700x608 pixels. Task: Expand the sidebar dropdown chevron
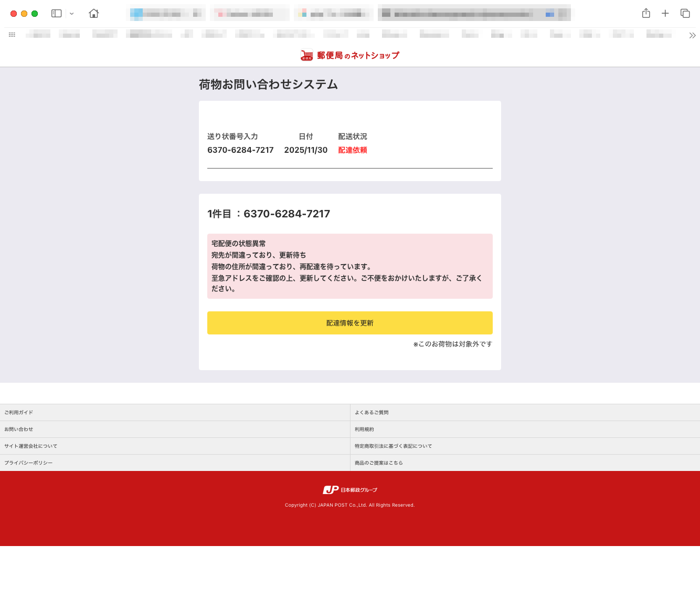point(72,14)
